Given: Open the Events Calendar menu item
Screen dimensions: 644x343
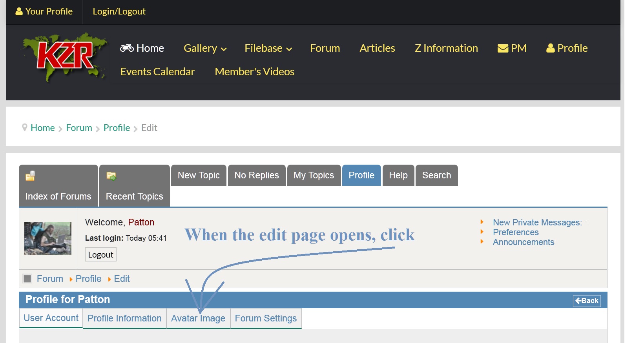Looking at the screenshot, I should (x=157, y=72).
